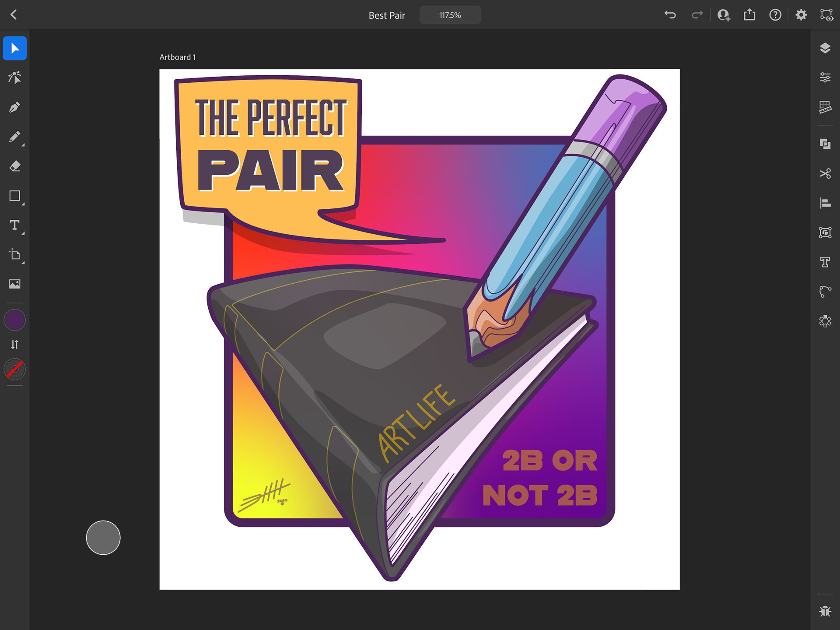Screen dimensions: 840x630
Task: Open the Layers panel
Action: coord(825,48)
